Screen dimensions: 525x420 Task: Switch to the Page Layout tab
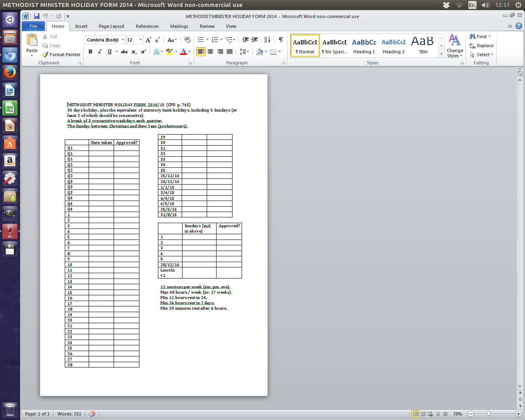pyautogui.click(x=112, y=26)
